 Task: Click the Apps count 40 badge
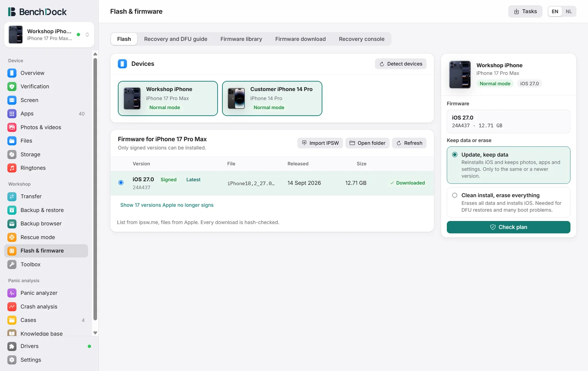(82, 114)
